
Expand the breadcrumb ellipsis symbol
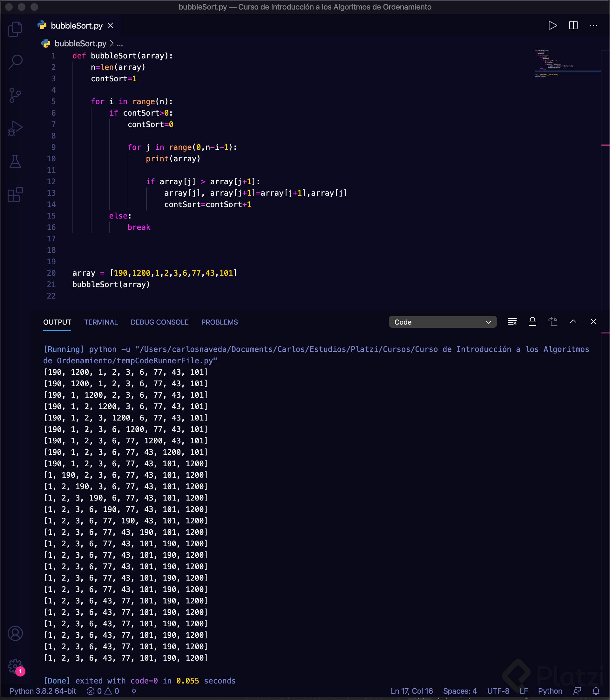click(x=120, y=44)
